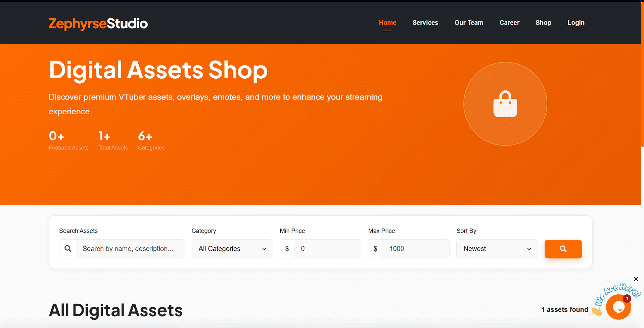Navigate to the Career tab
The width and height of the screenshot is (644, 328).
(x=509, y=23)
